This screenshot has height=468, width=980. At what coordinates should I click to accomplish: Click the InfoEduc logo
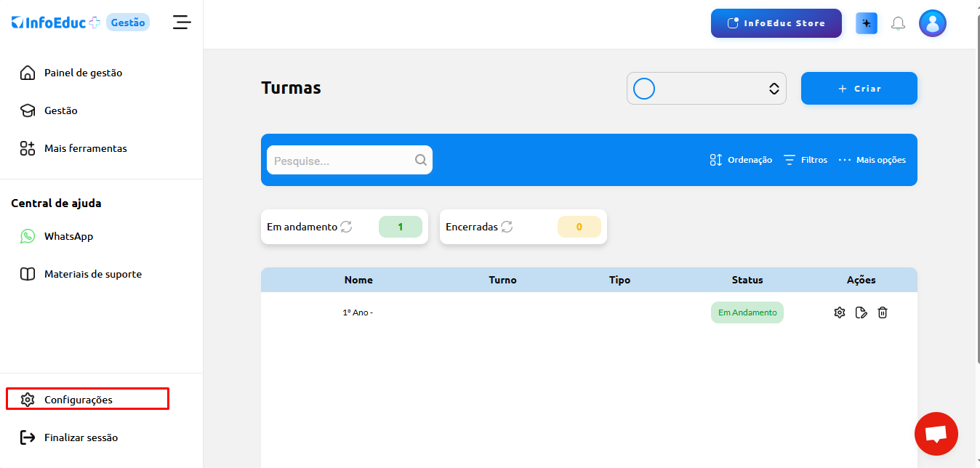click(56, 23)
